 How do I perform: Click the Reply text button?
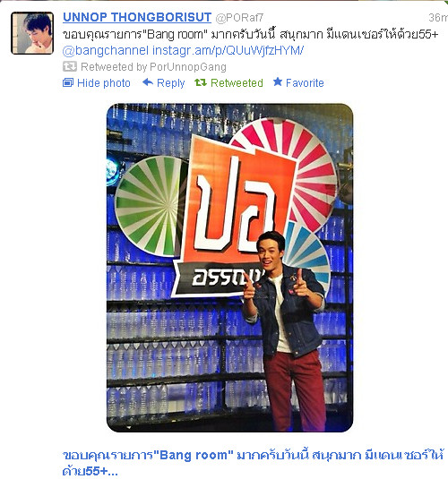tap(170, 82)
